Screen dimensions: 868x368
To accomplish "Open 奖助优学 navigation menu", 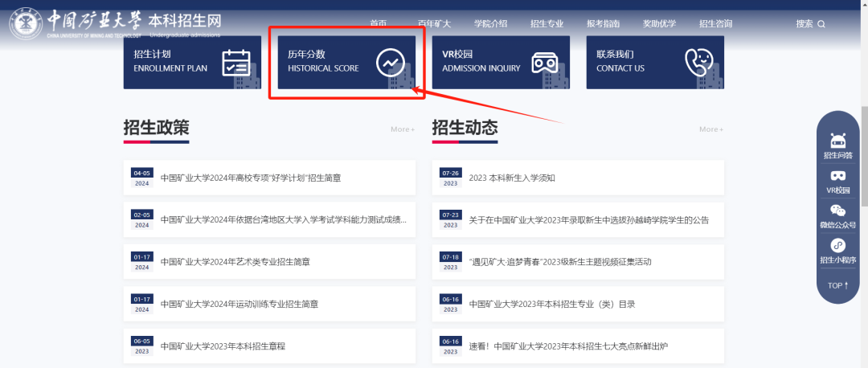I will (659, 24).
